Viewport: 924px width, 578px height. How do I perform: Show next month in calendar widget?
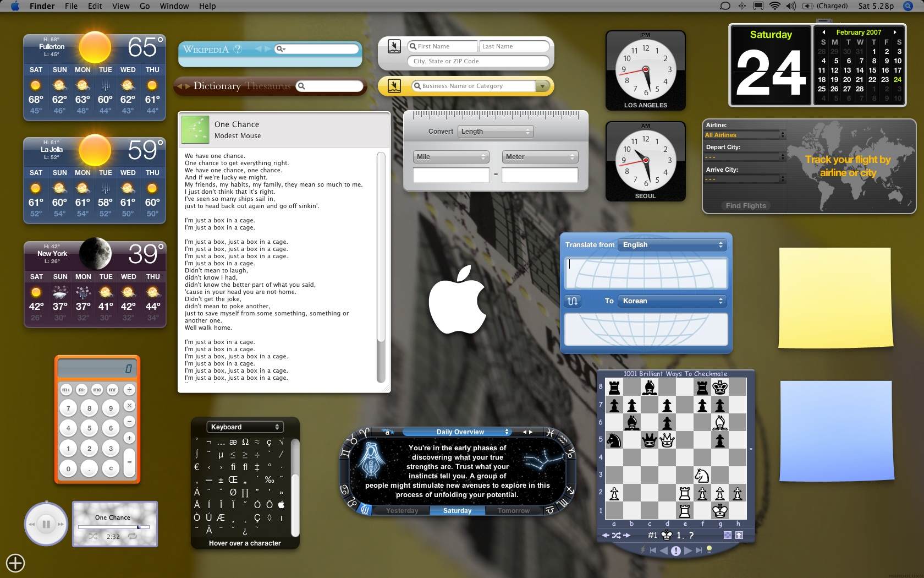895,32
